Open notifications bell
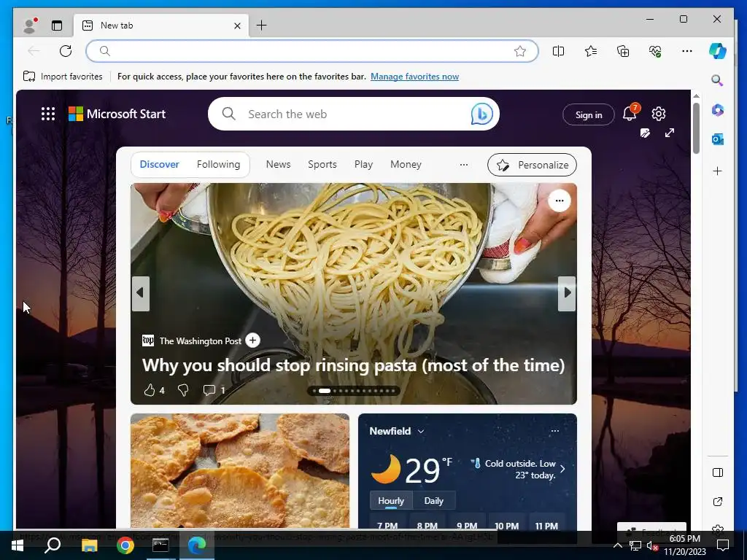This screenshot has width=747, height=560. [630, 113]
